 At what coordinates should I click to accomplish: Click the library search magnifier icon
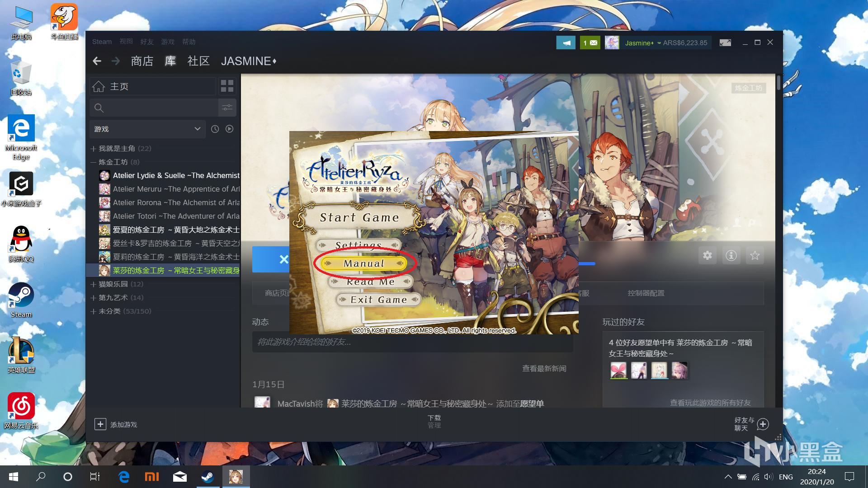coord(99,108)
